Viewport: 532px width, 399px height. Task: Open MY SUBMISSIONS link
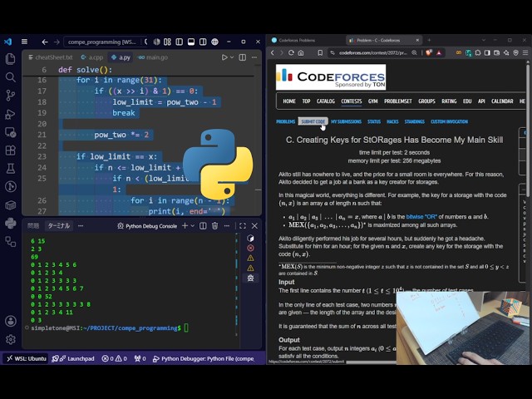346,121
